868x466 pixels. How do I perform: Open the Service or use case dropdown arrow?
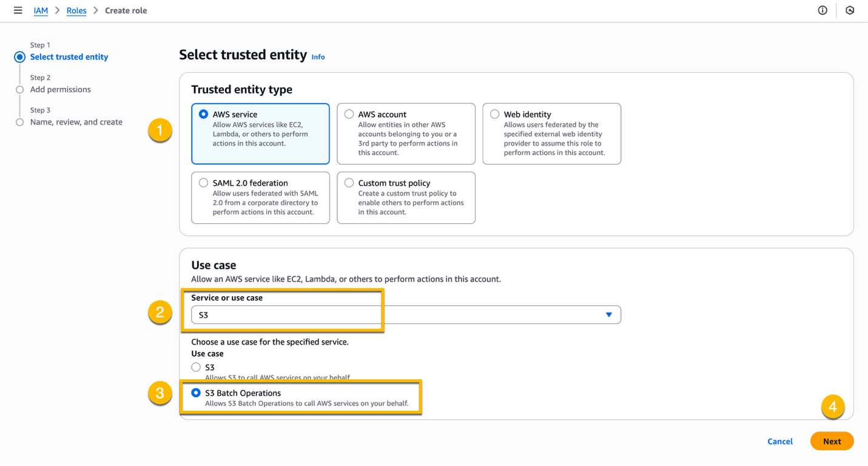pyautogui.click(x=608, y=314)
